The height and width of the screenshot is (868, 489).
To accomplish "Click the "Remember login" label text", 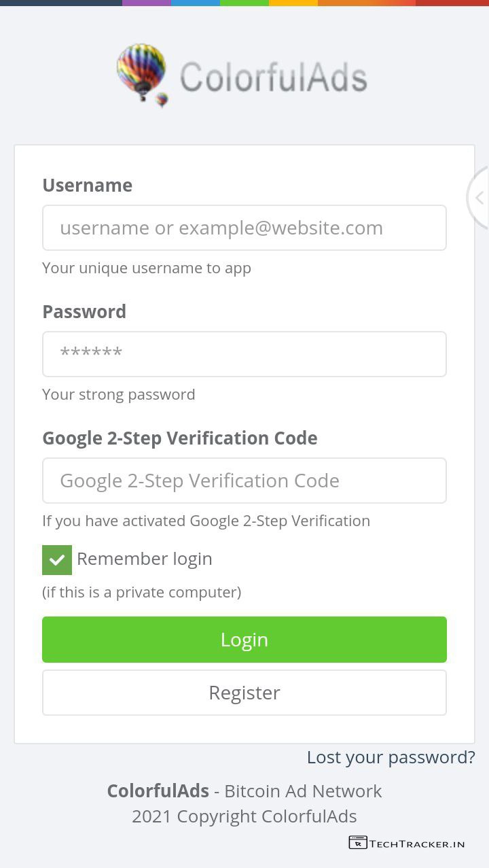I will (144, 559).
